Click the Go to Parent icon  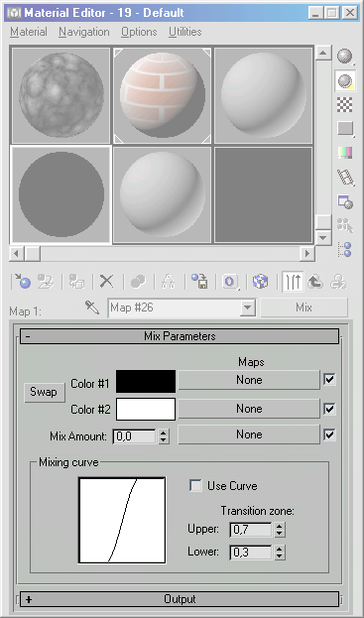point(315,282)
